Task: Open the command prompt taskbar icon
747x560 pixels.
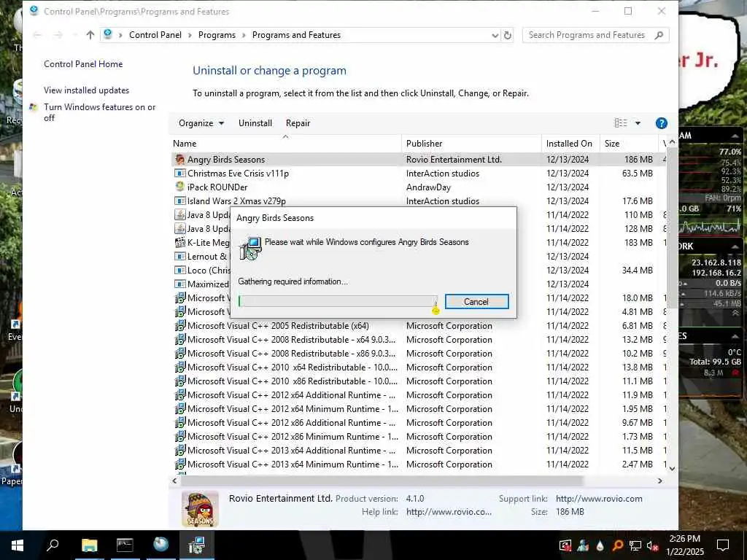Action: click(x=125, y=545)
